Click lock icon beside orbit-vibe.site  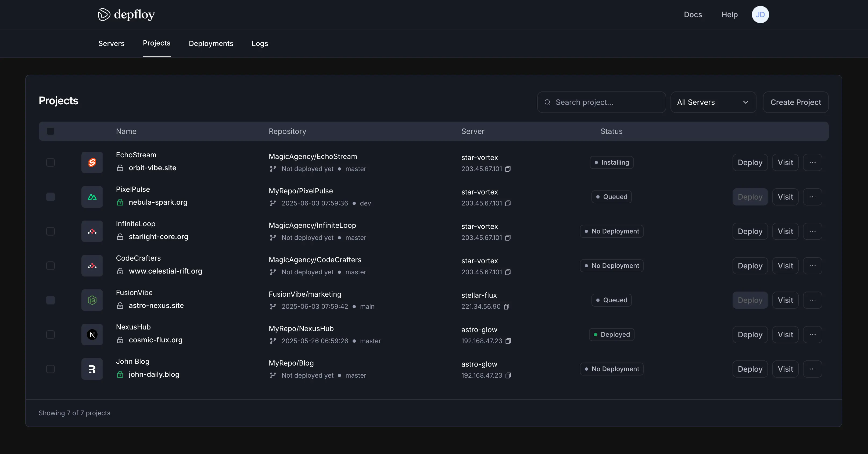pos(120,168)
